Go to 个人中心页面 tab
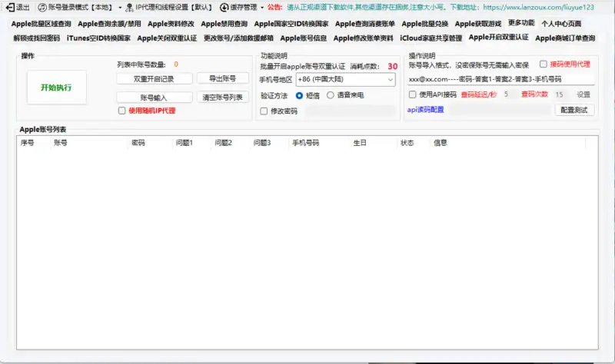The width and height of the screenshot is (615, 364). tap(561, 24)
